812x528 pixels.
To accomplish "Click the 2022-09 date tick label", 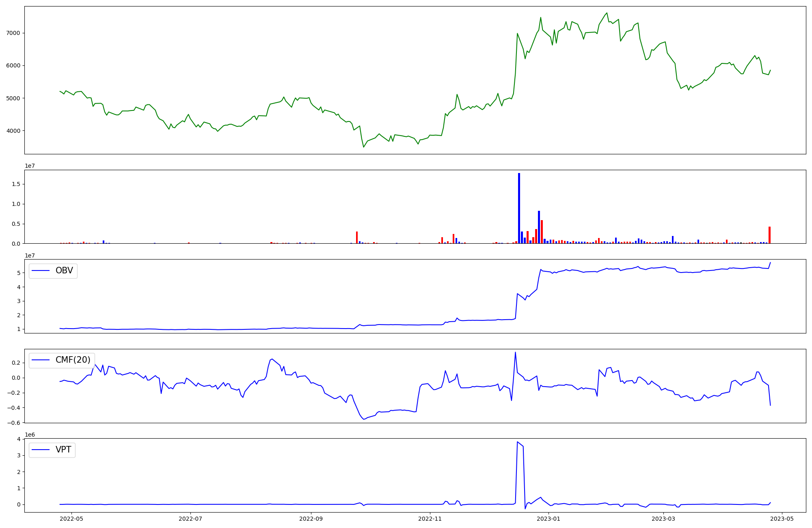I will point(311,519).
